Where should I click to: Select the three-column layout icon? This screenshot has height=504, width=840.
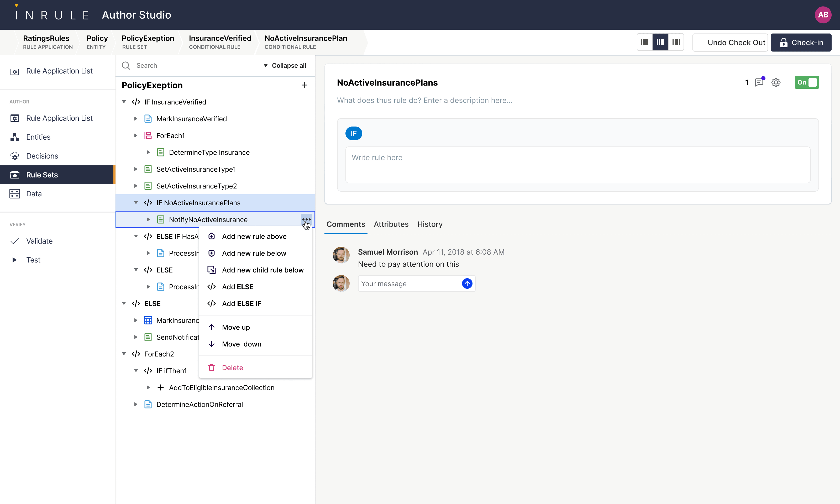pyautogui.click(x=660, y=43)
